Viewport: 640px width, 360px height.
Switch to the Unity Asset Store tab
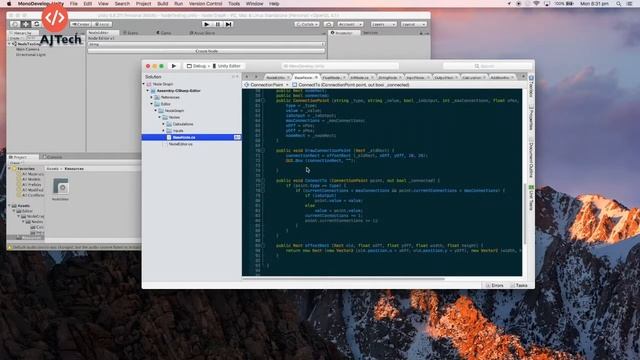[x=202, y=33]
